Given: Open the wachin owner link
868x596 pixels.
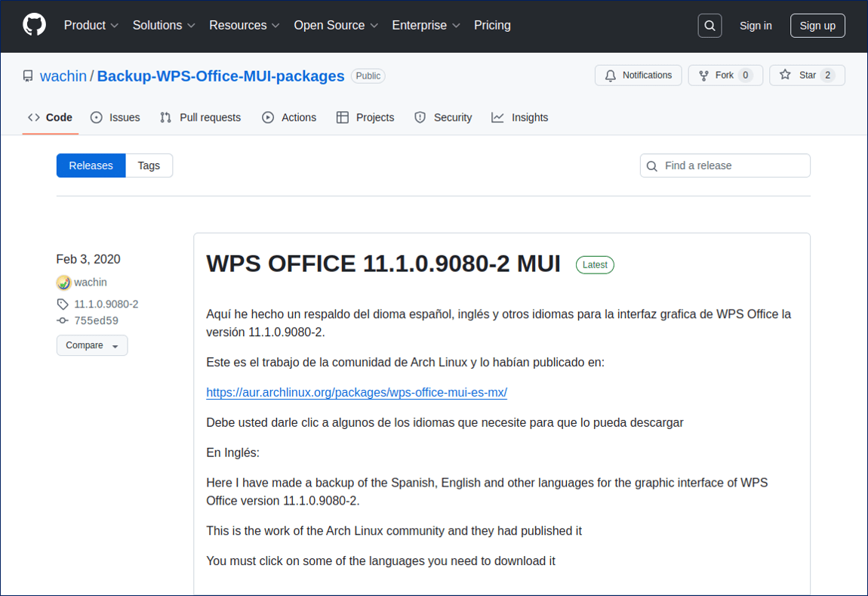Looking at the screenshot, I should click(63, 76).
